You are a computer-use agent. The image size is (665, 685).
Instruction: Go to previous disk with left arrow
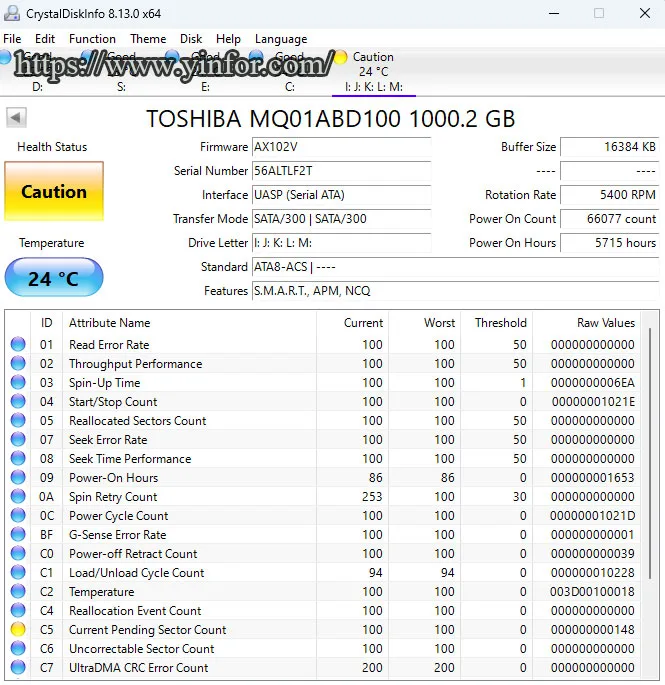tap(16, 118)
